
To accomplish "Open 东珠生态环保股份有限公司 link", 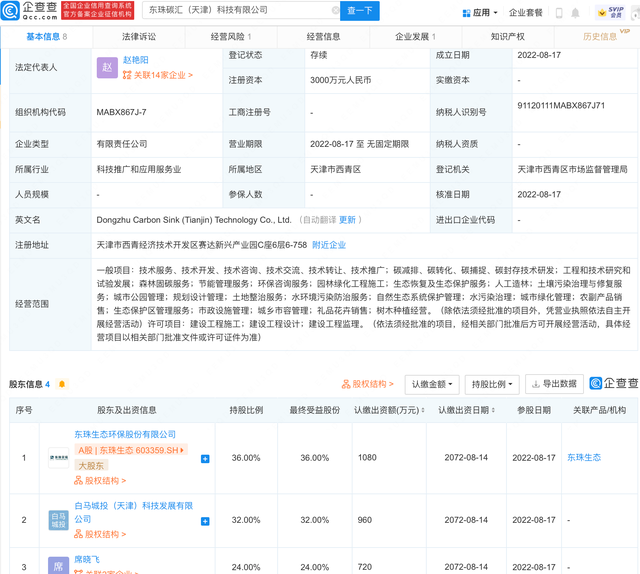I will click(x=125, y=434).
